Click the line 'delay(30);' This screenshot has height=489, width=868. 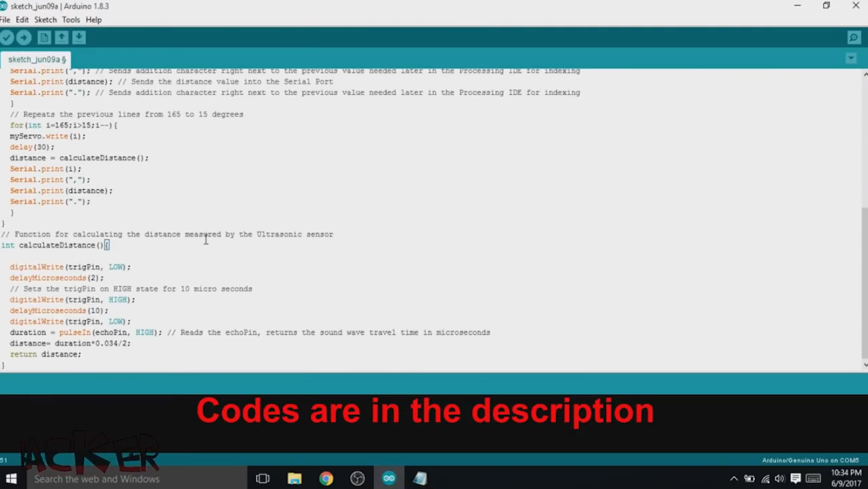[32, 147]
